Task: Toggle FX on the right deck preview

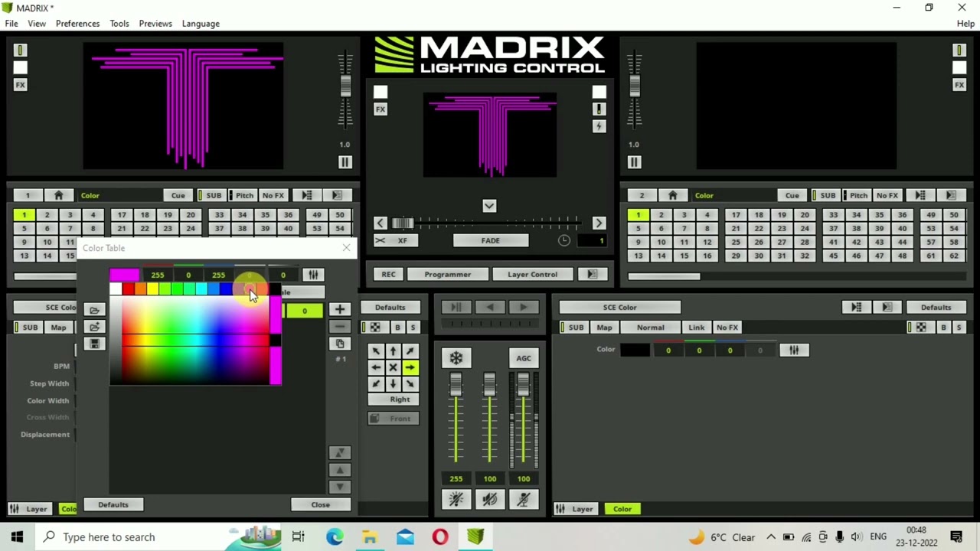Action: [x=959, y=85]
